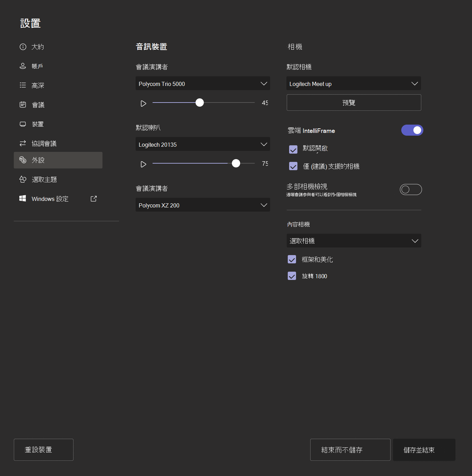
Task: Click the 重設裝置 button
Action: tap(43, 450)
